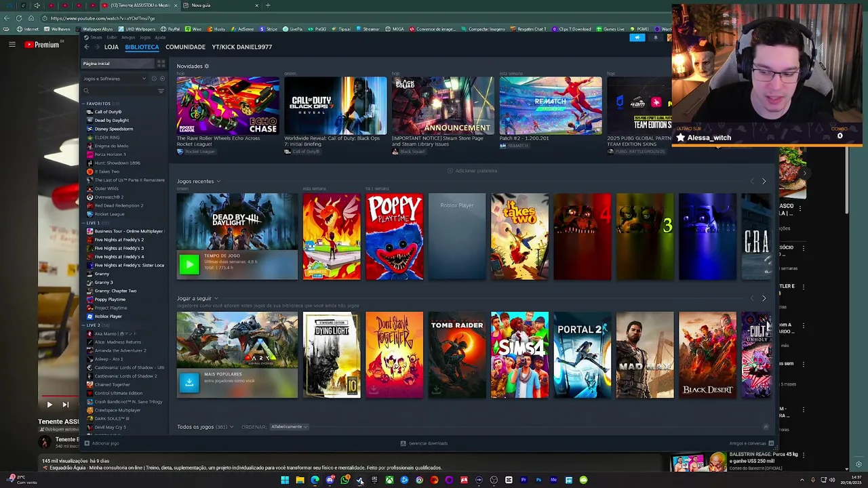Select ELDEN RING in library list

tap(107, 138)
